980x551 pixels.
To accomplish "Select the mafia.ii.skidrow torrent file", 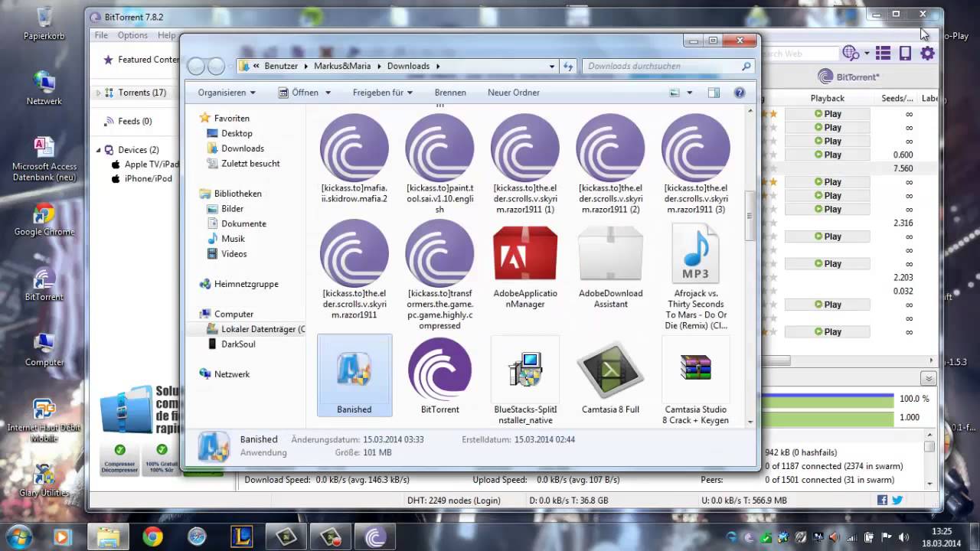I will (354, 160).
